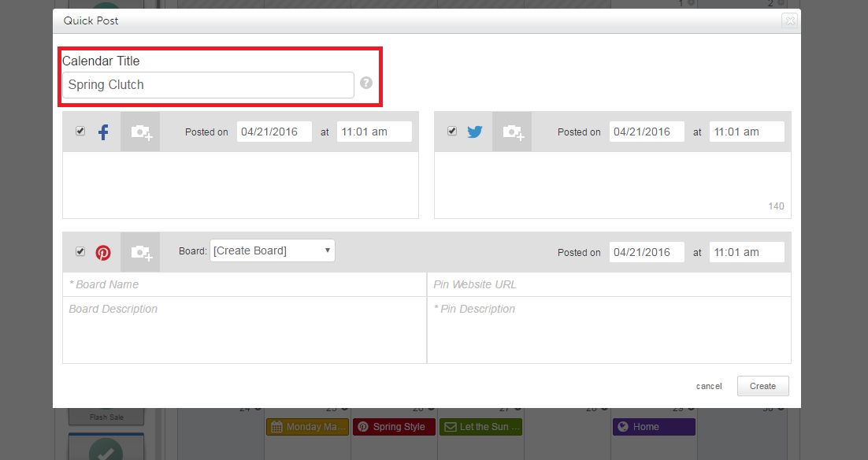Click the Board Name input field

(x=244, y=284)
